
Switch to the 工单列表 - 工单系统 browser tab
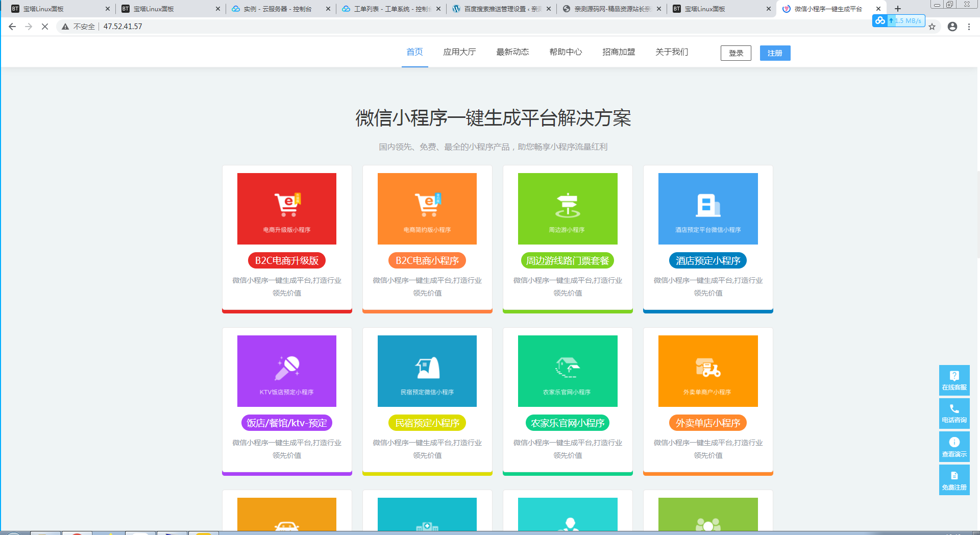click(x=391, y=9)
